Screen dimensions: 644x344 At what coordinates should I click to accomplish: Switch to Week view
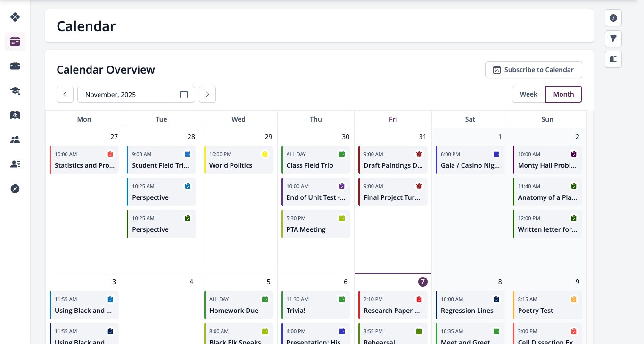[x=528, y=94]
